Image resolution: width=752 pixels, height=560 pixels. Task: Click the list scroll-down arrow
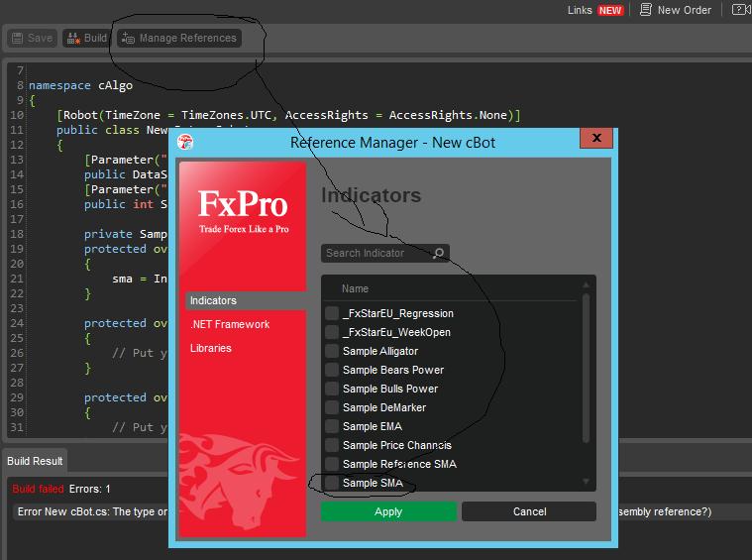click(586, 482)
